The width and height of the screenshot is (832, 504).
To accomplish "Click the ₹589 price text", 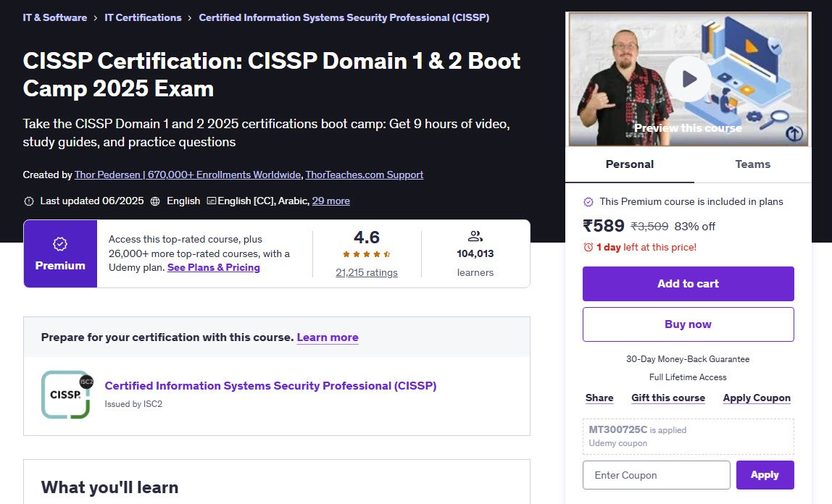I will [x=603, y=227].
